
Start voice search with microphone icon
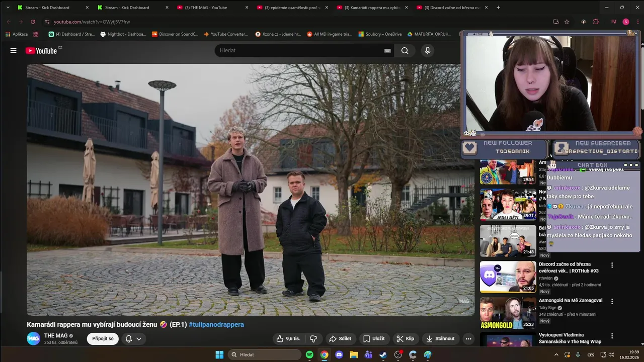point(428,50)
